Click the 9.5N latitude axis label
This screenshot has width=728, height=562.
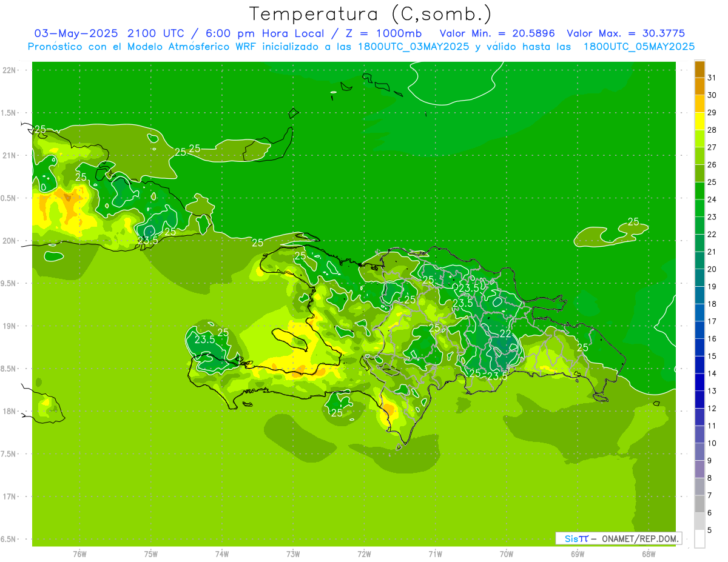8,284
